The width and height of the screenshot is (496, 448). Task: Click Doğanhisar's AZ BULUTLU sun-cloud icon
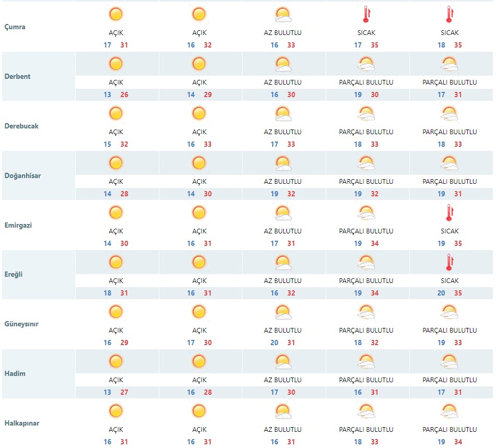(x=283, y=163)
